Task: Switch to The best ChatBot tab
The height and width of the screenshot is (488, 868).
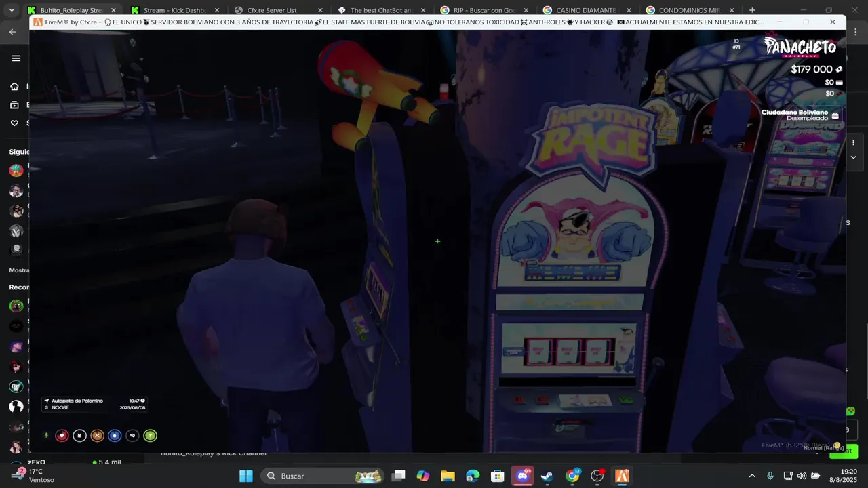Action: [x=381, y=10]
